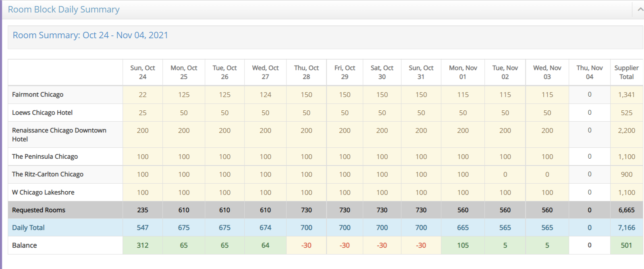Open the Room Summary Oct 24 - Nov 04 heading
The height and width of the screenshot is (269, 644).
coord(90,35)
